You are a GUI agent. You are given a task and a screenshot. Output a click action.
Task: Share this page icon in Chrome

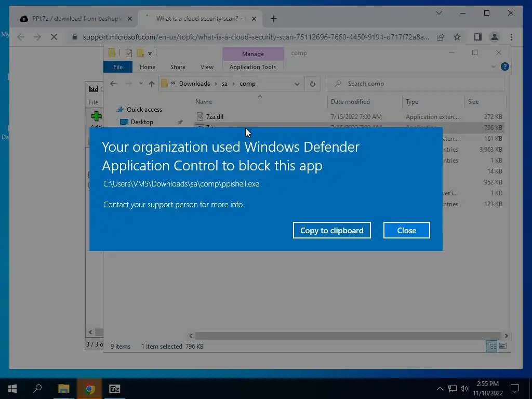441,37
